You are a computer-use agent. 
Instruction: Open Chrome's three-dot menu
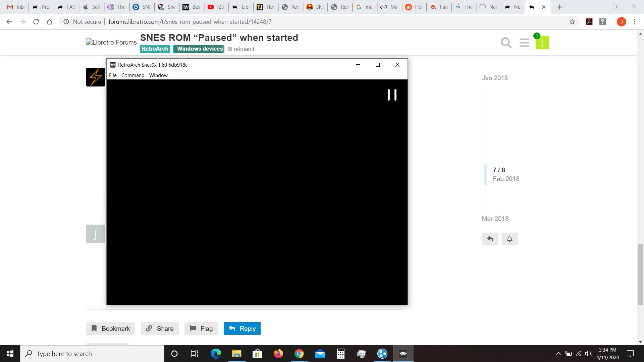635,22
